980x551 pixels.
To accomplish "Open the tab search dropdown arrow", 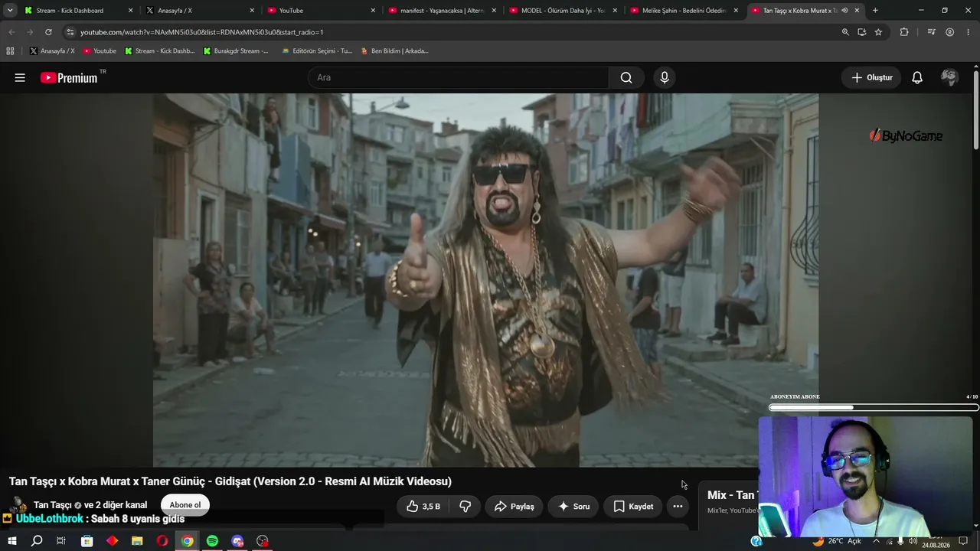I will tap(10, 11).
